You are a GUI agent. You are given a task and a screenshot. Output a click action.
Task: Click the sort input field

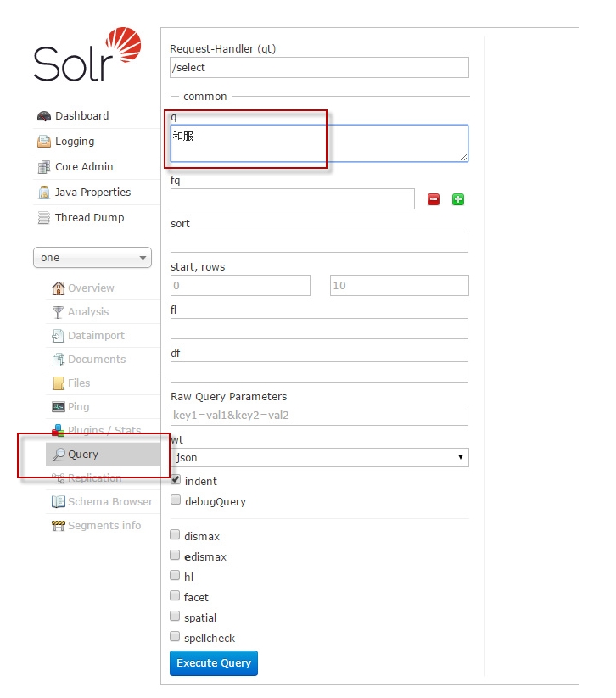click(319, 243)
